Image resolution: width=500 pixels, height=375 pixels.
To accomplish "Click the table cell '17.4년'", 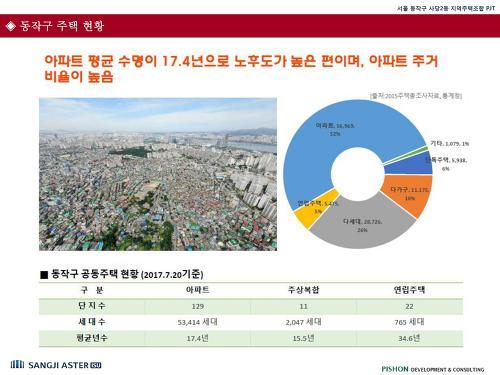I will coord(198,338).
